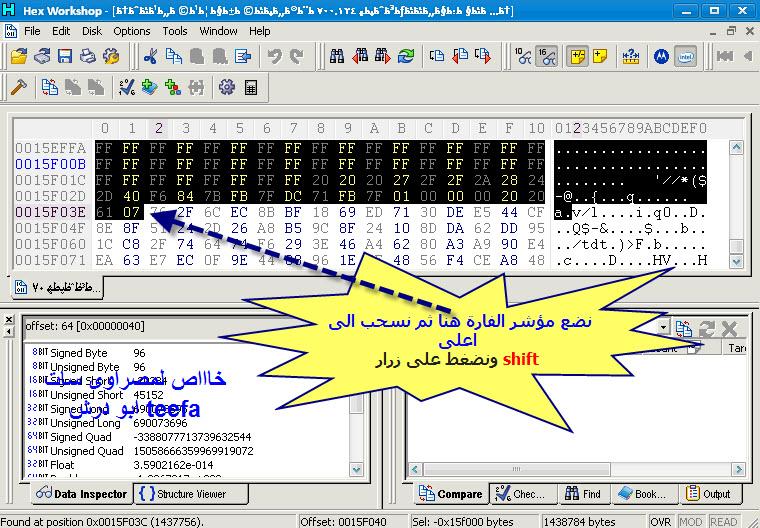Screen dimensions: 760x528
Task: Open the dropdown arrow in the Compare panel toolbar
Action: tap(663, 327)
